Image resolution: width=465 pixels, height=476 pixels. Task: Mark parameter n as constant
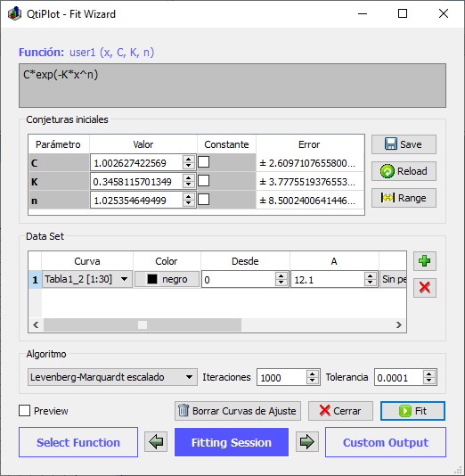(203, 200)
